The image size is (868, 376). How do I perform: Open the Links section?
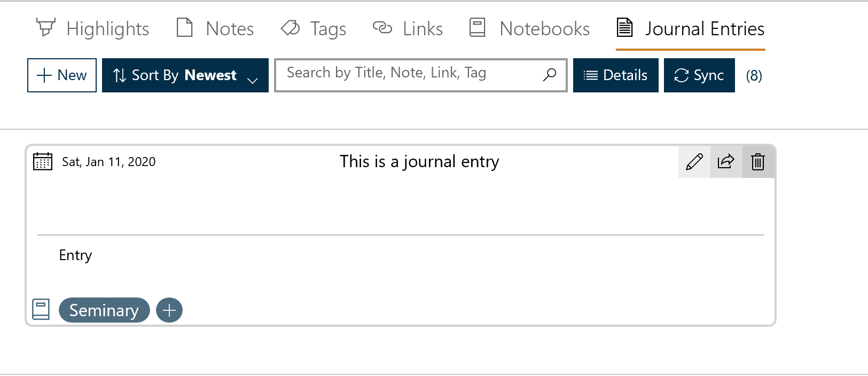(x=423, y=28)
